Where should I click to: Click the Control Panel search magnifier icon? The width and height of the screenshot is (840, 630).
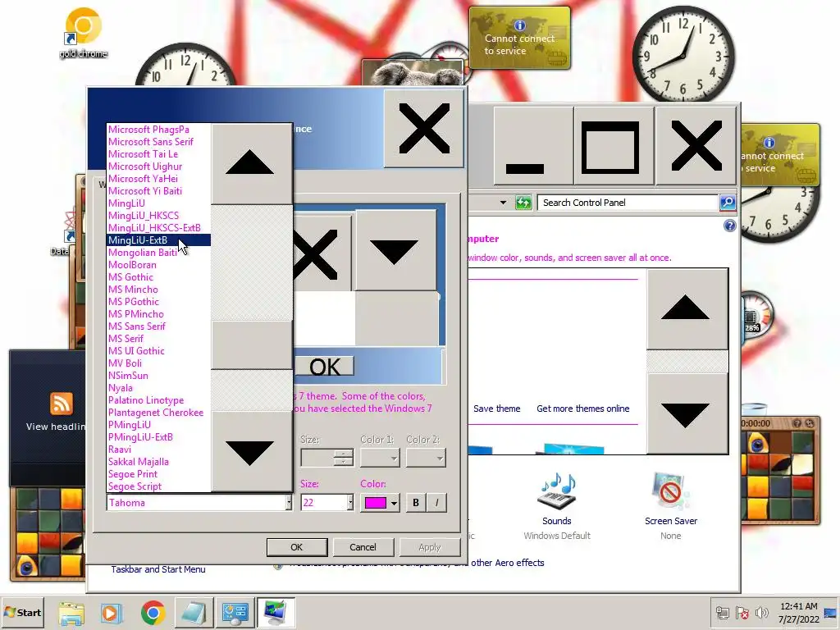coord(727,203)
